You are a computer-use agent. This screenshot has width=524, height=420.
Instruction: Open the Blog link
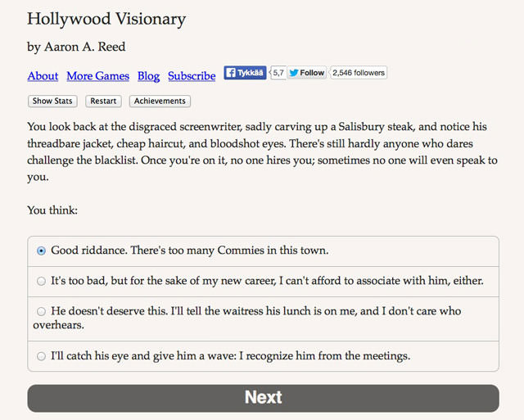tap(148, 76)
